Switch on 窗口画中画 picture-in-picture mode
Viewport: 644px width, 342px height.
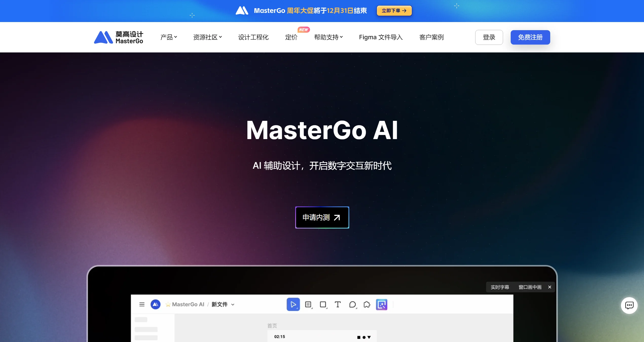click(529, 287)
